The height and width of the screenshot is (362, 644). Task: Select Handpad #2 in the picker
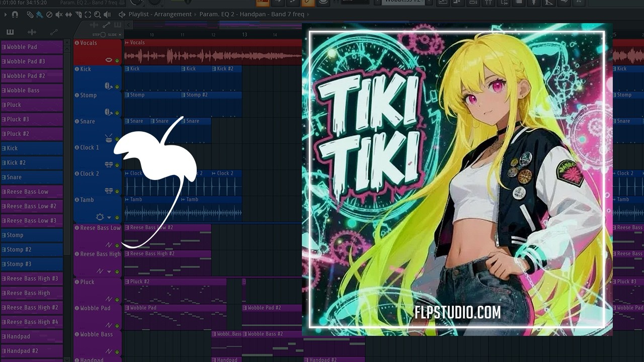point(32,351)
